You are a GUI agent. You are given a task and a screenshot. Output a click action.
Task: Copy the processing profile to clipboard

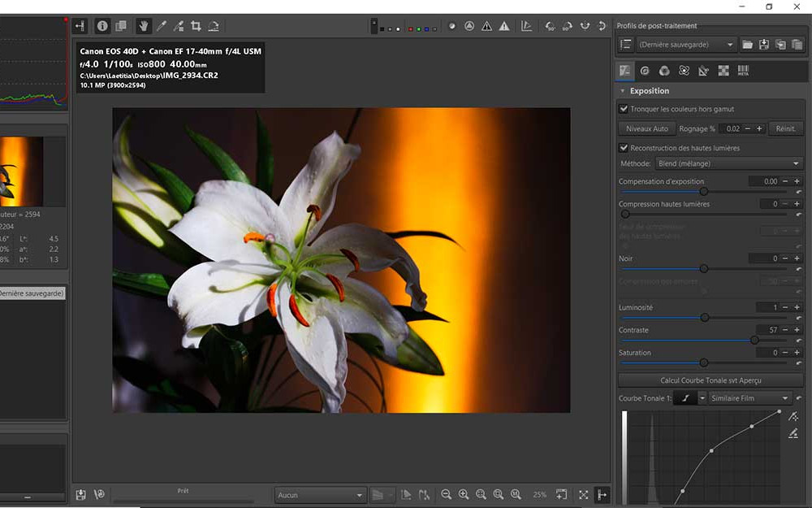tap(780, 45)
